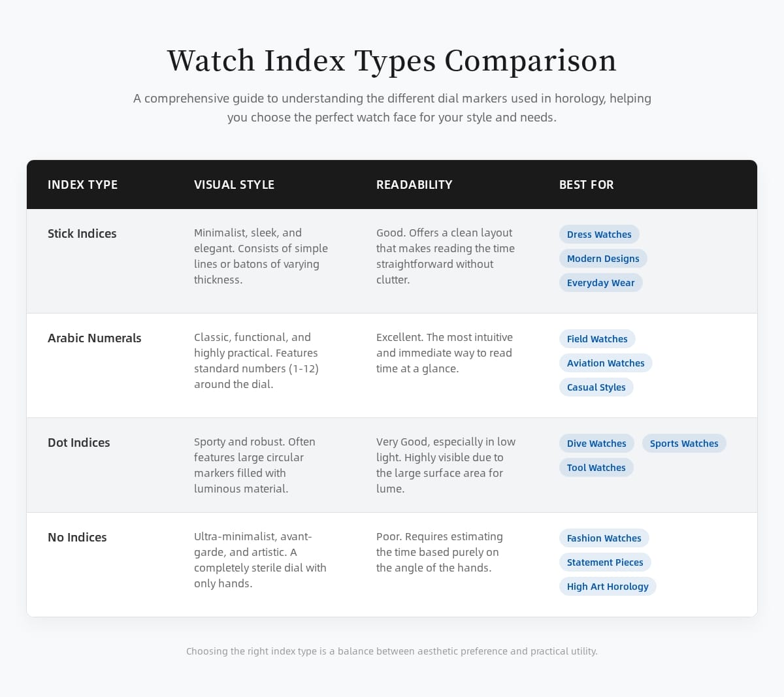The image size is (784, 697).
Task: Select the Field Watches tag
Action: [x=597, y=339]
